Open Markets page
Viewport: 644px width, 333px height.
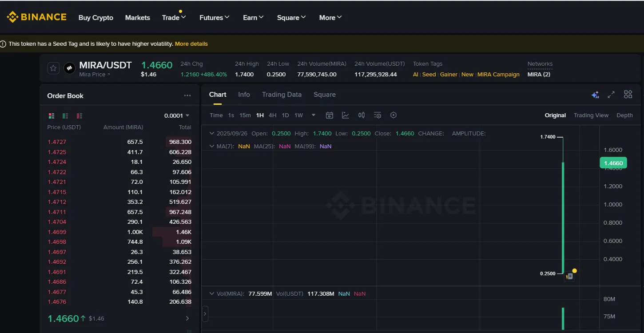coord(138,18)
